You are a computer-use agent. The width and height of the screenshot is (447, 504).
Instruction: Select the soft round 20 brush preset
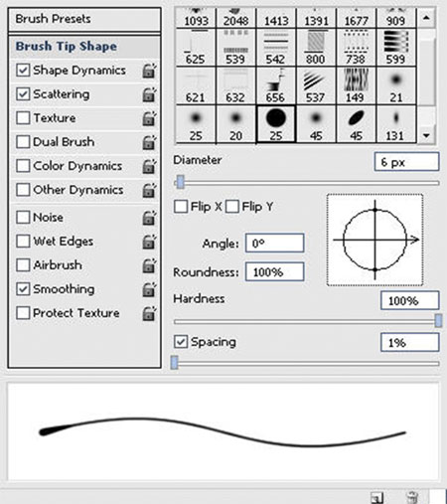(x=235, y=124)
